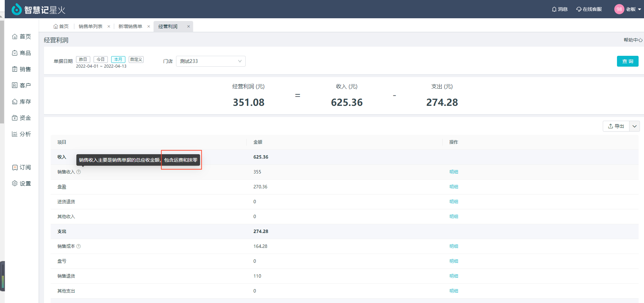Open 库存 sidebar section

[22, 101]
